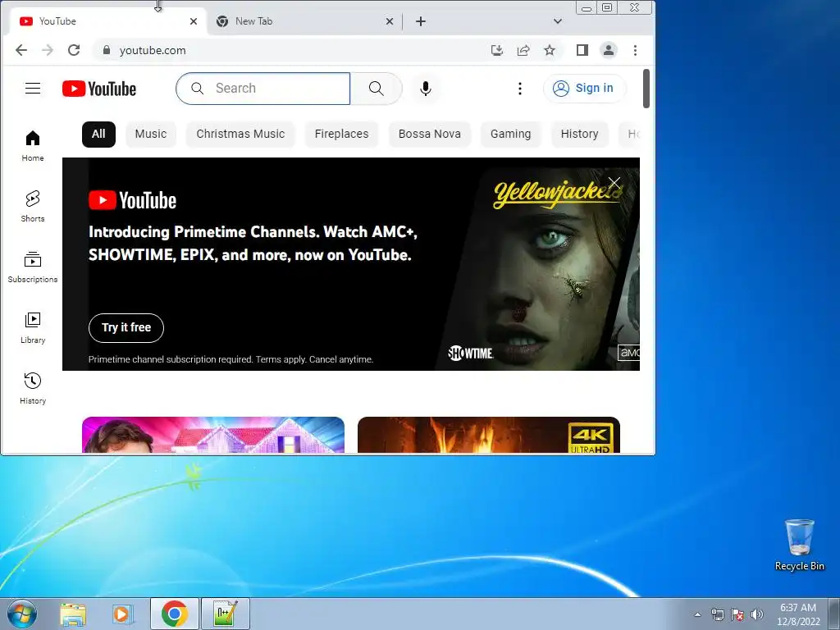Bookmark this page with star icon
Screen dimensions: 840x630
[x=550, y=50]
